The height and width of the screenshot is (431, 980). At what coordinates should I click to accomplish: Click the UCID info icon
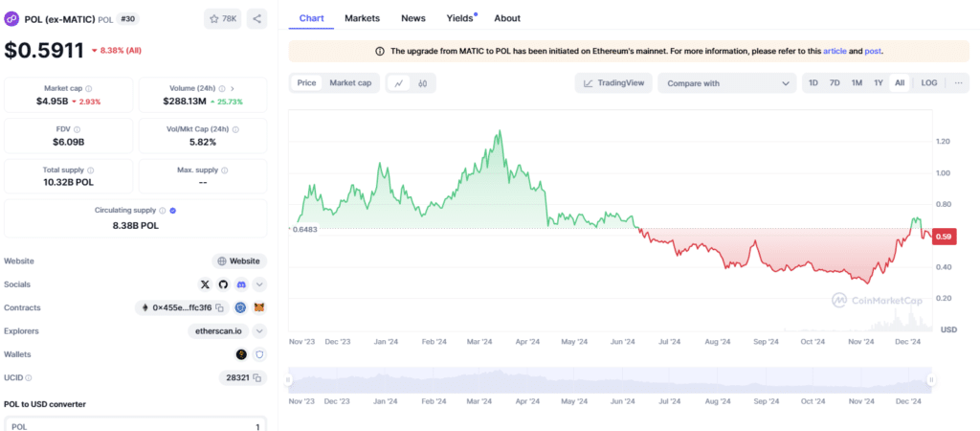29,377
